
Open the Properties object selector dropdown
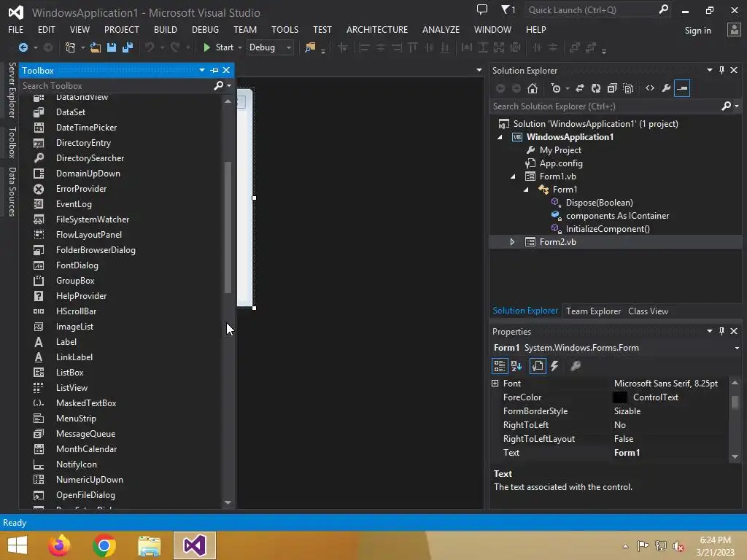(x=737, y=348)
